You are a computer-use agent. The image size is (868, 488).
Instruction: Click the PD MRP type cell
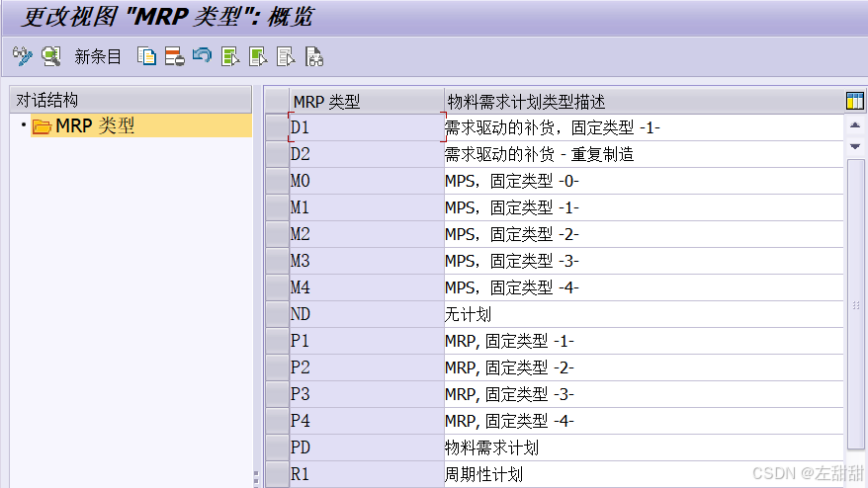pos(367,447)
